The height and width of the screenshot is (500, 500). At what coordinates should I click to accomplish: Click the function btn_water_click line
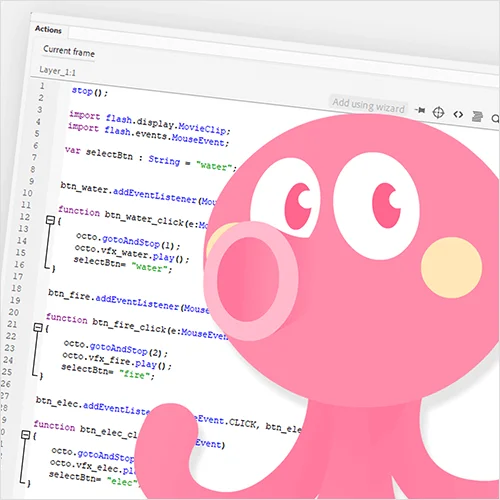pyautogui.click(x=133, y=217)
